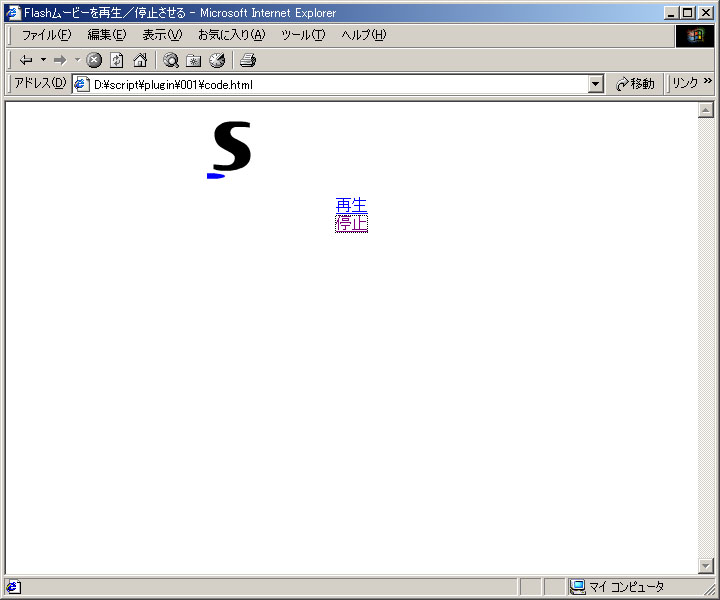Click the Flash movie S animation

[x=230, y=149]
